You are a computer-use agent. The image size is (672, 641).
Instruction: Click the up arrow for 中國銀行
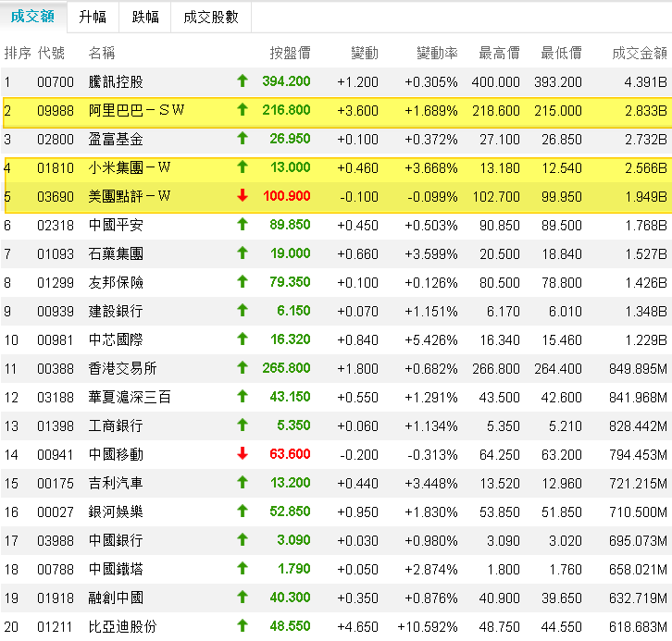243,539
